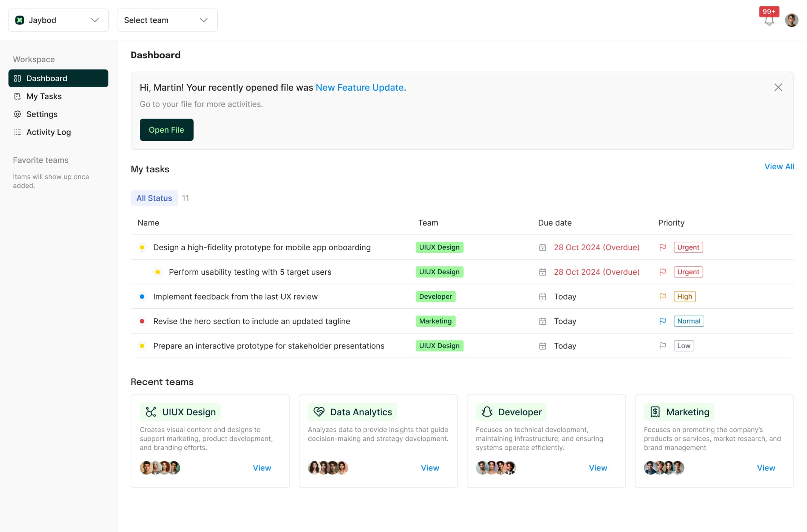Filter tasks by the All Status option

154,198
